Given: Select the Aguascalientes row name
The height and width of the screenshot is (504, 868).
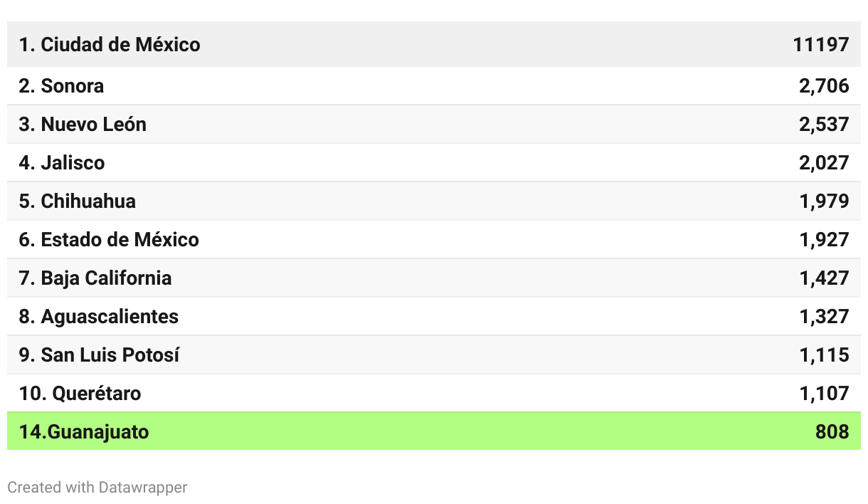Looking at the screenshot, I should (x=98, y=317).
